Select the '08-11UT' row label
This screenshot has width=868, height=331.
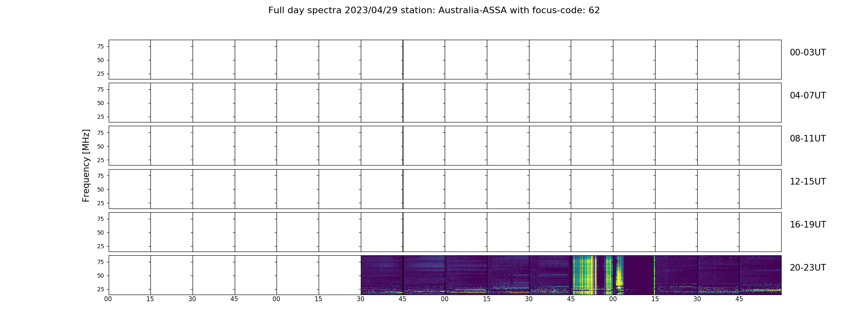(x=808, y=139)
